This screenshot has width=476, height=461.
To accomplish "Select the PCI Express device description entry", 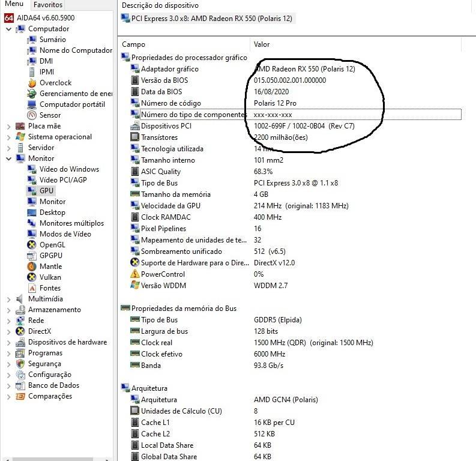I will pyautogui.click(x=208, y=19).
